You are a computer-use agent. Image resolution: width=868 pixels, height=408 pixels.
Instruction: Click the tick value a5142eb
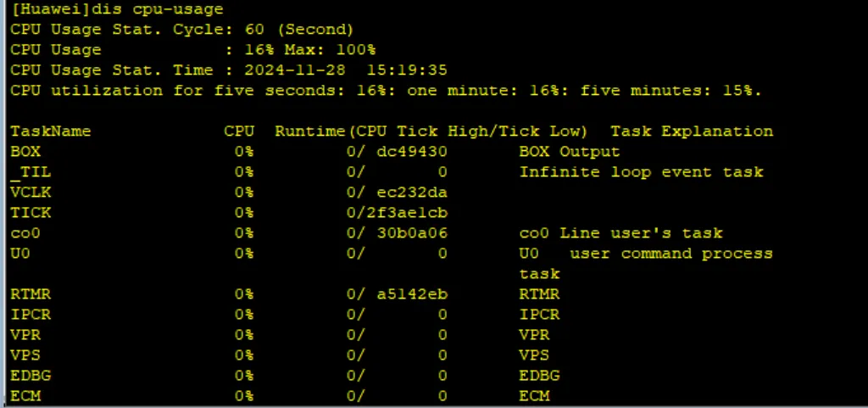412,294
